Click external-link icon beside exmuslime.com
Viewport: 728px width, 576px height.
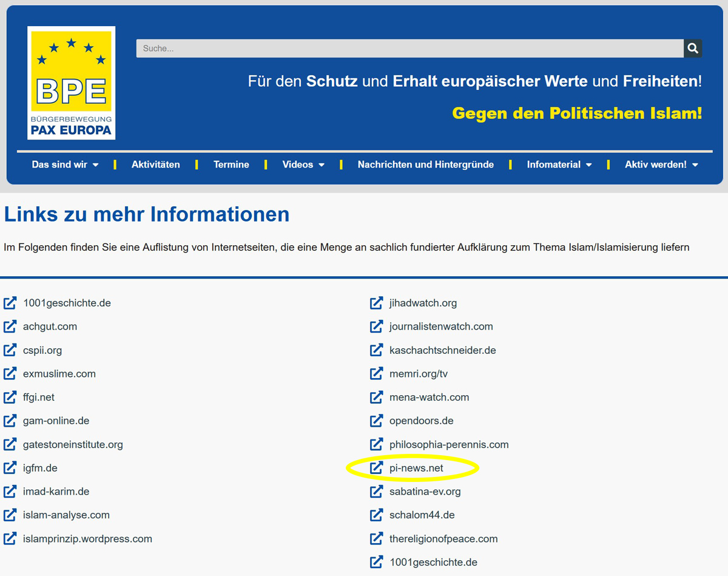[x=10, y=374]
